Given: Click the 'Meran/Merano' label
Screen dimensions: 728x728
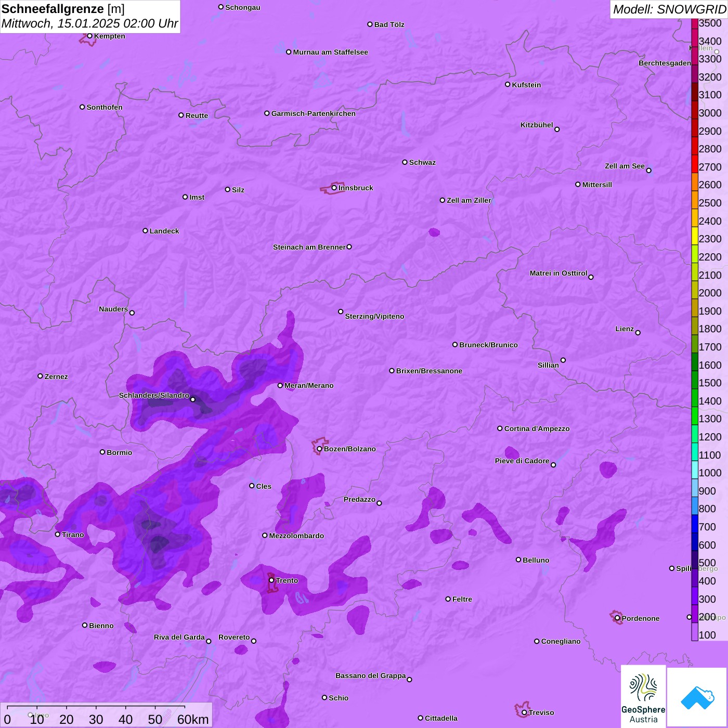Looking at the screenshot, I should pos(309,385).
